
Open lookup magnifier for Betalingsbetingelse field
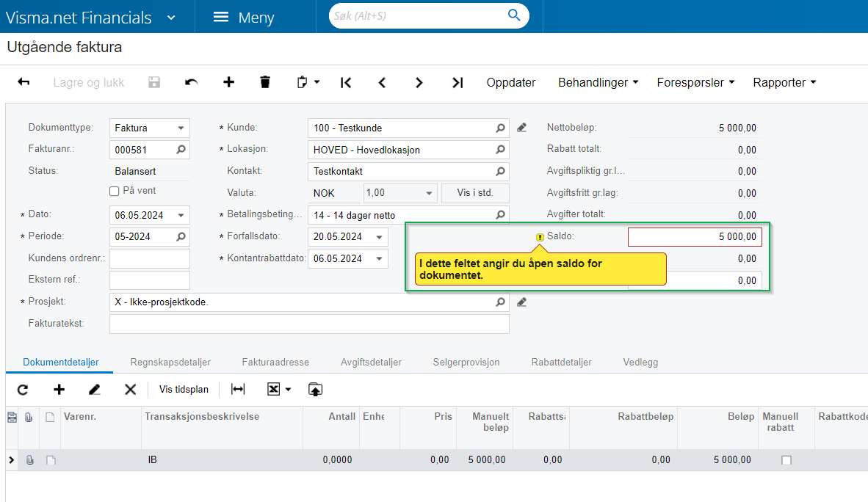coord(500,215)
